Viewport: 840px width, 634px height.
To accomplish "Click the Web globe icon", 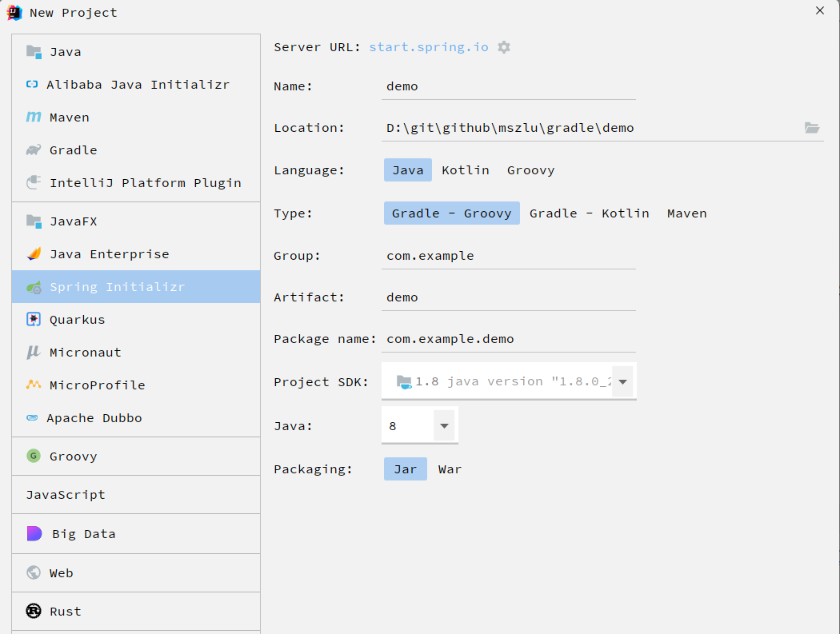I will pos(34,572).
